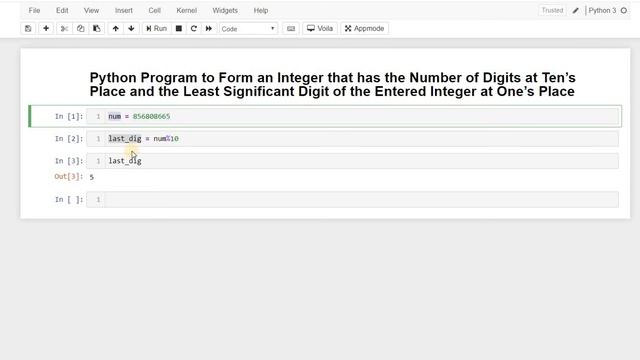The image size is (640, 360).
Task: Click the Python 3 kernel name
Action: click(602, 11)
